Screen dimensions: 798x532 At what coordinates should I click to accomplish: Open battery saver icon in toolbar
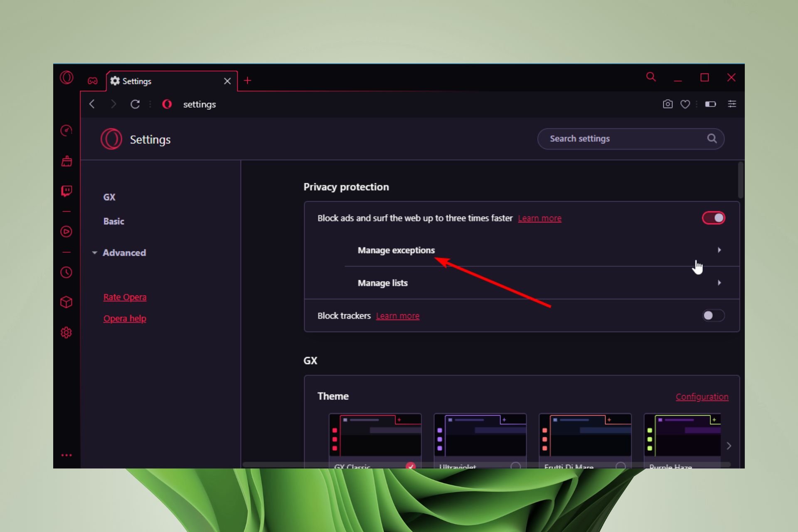pyautogui.click(x=710, y=104)
